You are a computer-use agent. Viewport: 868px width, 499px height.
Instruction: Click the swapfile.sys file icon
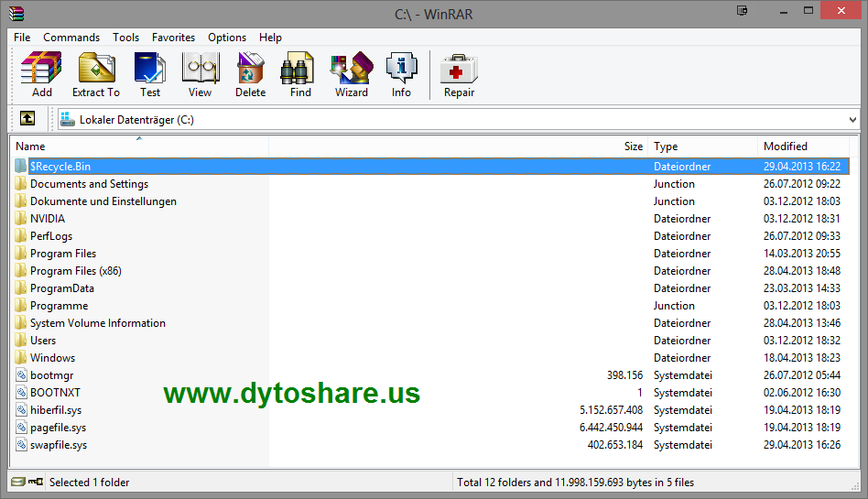[21, 445]
